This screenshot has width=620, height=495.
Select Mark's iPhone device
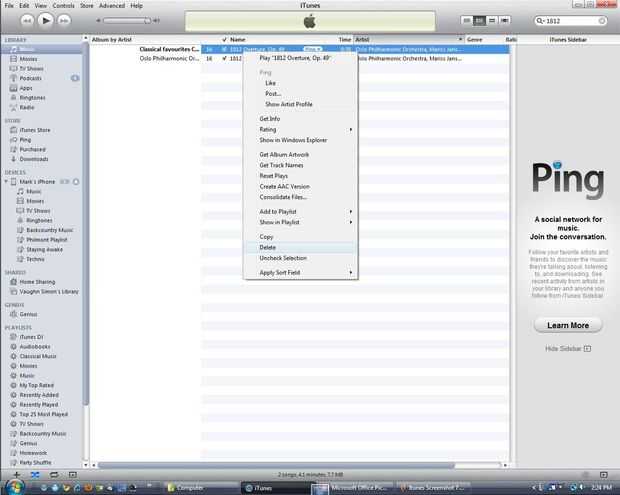click(37, 182)
